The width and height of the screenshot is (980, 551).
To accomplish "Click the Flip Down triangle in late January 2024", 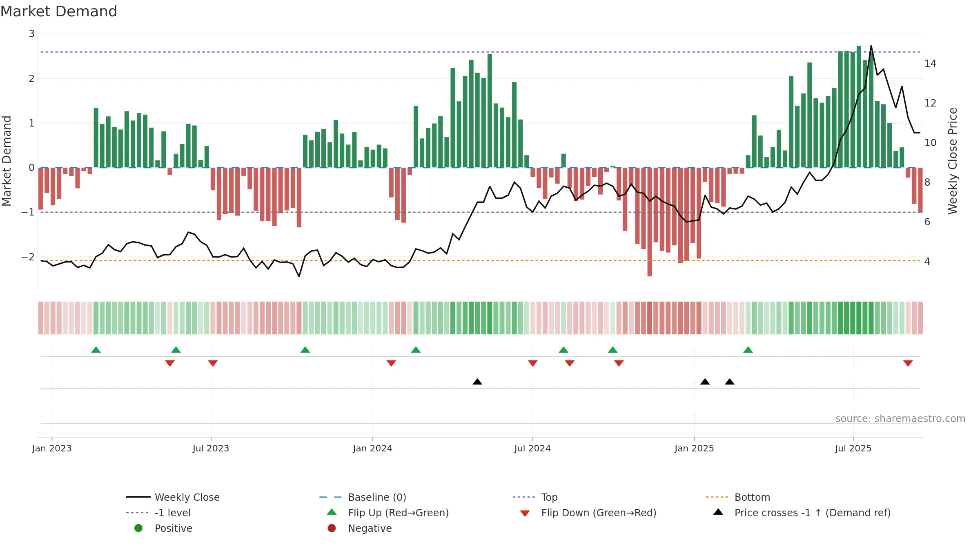I will tap(391, 363).
